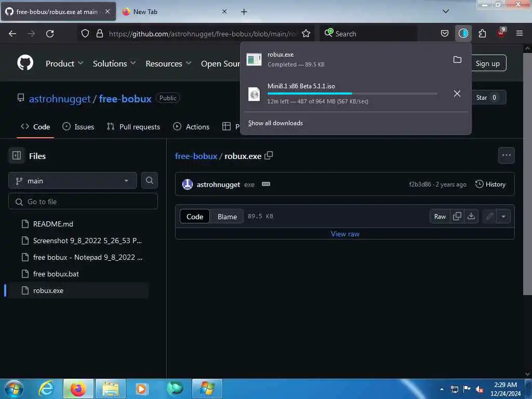Click Show all downloads

pos(275,123)
